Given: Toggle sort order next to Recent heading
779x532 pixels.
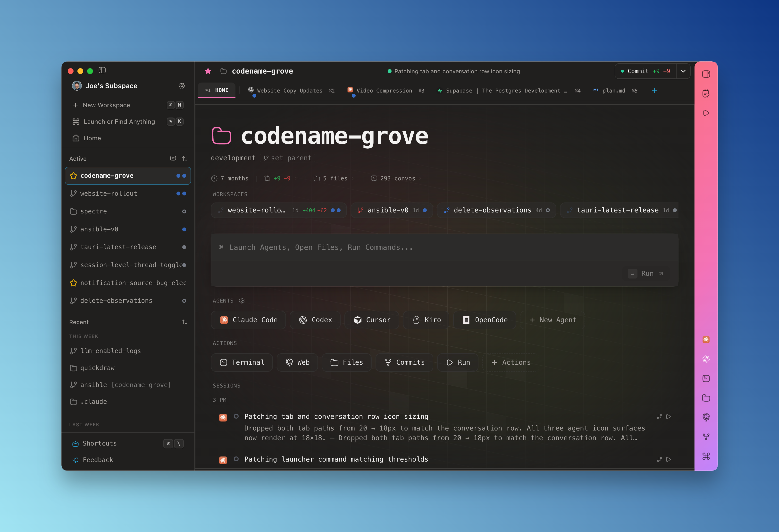Looking at the screenshot, I should (185, 322).
